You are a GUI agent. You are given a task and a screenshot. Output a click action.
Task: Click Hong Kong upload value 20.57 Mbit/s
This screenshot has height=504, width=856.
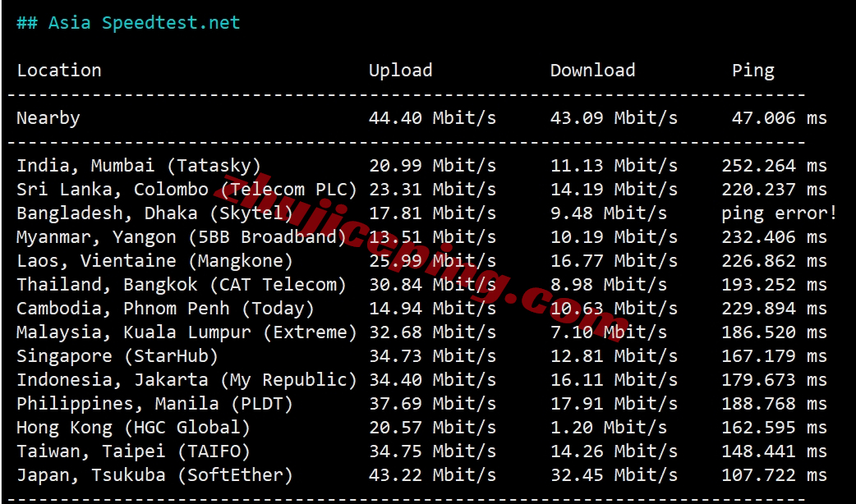point(432,427)
